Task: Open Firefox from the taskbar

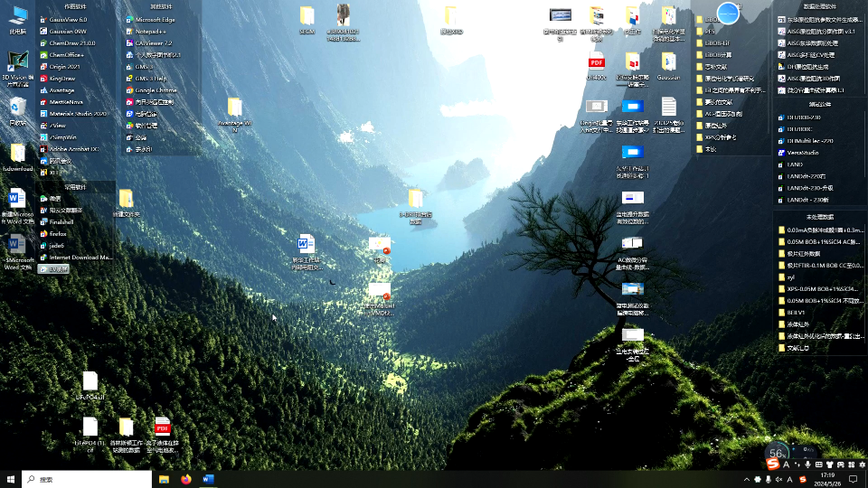Action: pyautogui.click(x=186, y=479)
